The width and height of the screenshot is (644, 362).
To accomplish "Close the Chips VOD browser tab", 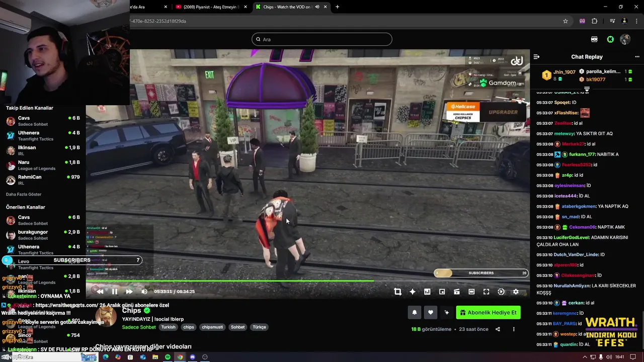I will 326,7.
